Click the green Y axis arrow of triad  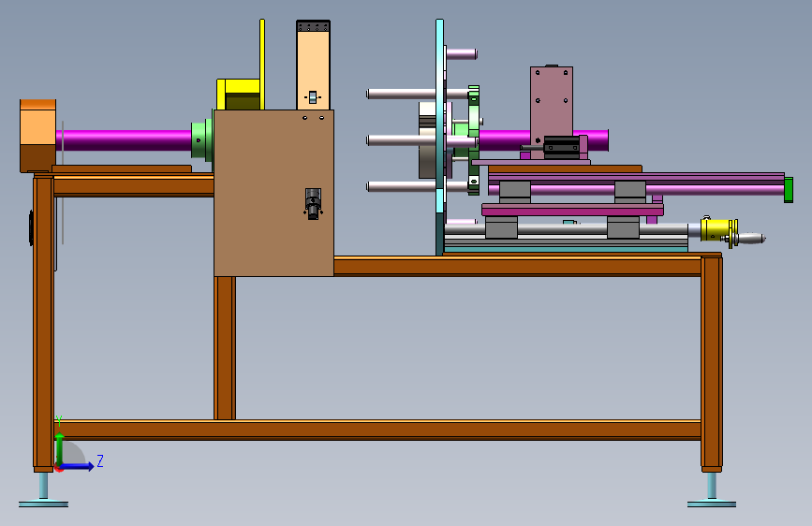click(60, 449)
